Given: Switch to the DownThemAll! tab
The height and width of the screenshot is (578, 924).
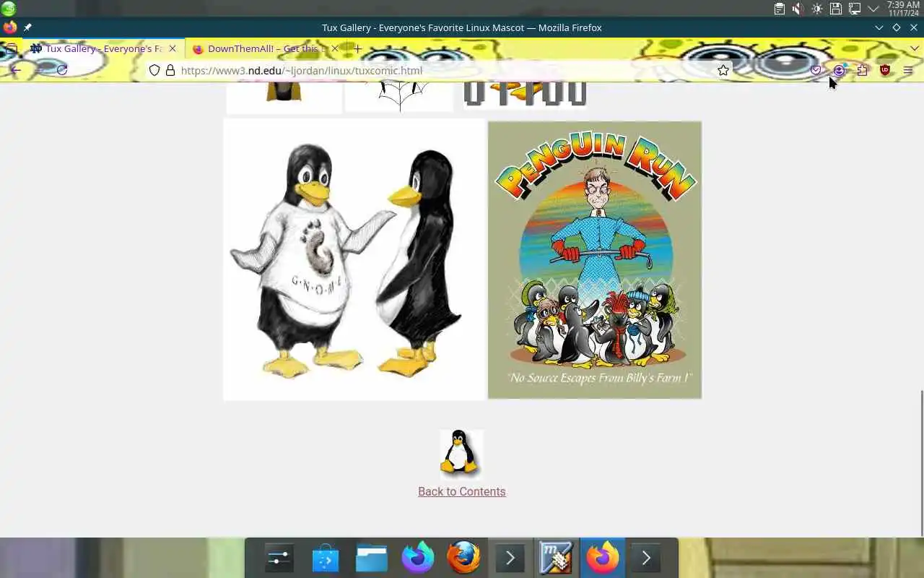Looking at the screenshot, I should tap(266, 48).
